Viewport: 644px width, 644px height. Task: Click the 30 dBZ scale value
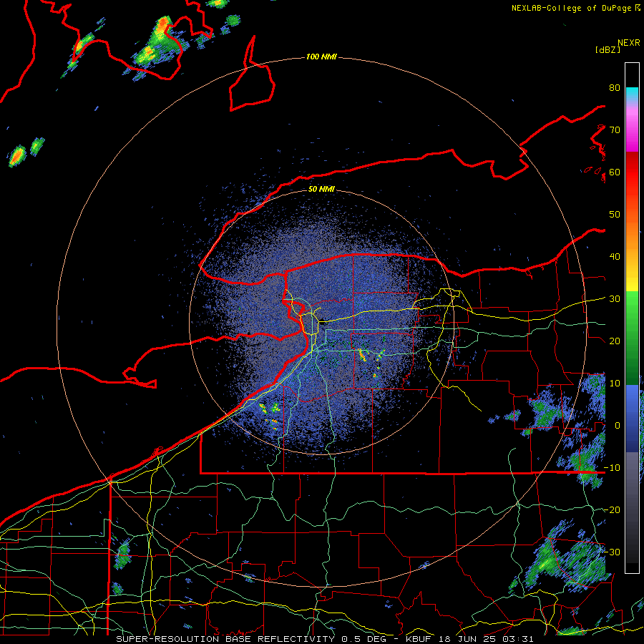tap(615, 299)
